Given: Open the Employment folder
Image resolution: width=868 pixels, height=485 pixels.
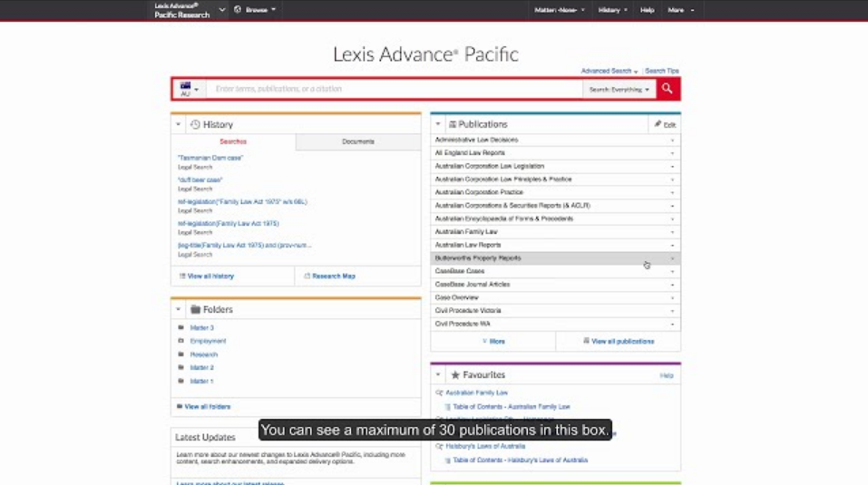Looking at the screenshot, I should coord(208,341).
